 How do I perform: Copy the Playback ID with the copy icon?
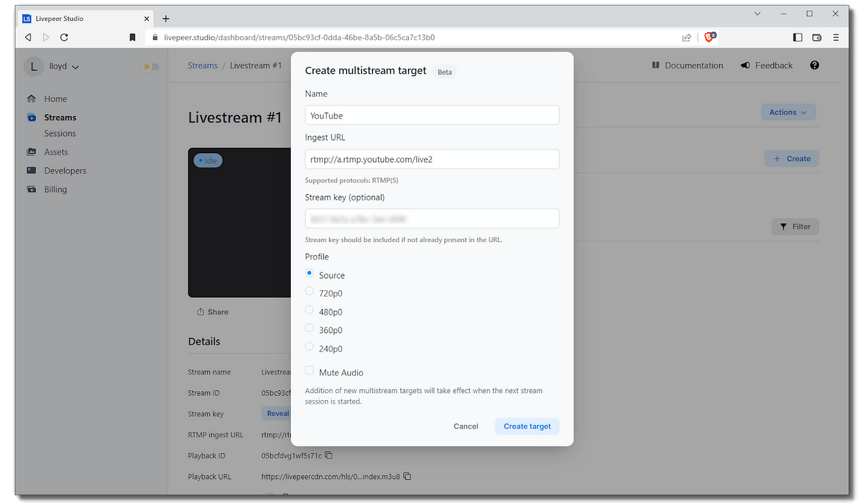pyautogui.click(x=329, y=455)
